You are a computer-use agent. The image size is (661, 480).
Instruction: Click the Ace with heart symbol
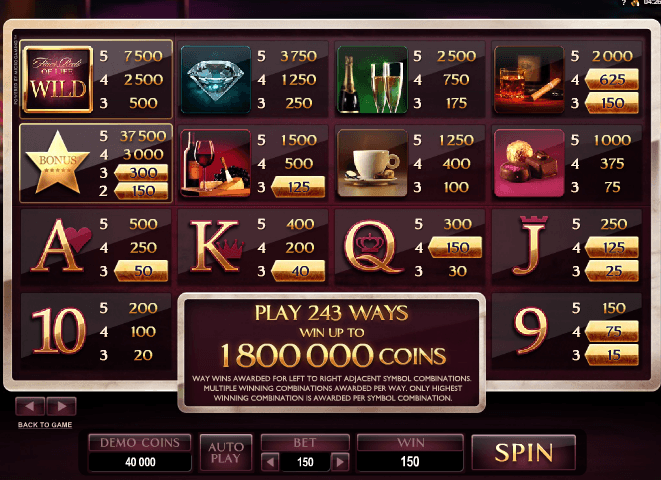coord(61,246)
